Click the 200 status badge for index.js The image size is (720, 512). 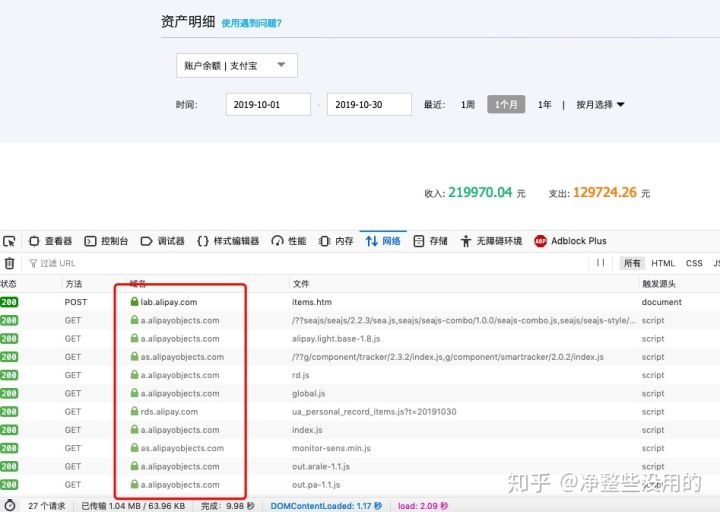pos(9,430)
